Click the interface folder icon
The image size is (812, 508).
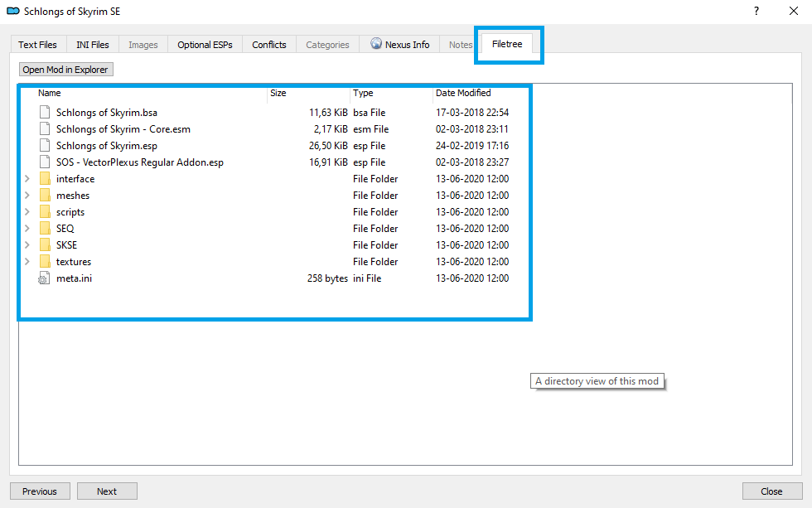pos(45,179)
